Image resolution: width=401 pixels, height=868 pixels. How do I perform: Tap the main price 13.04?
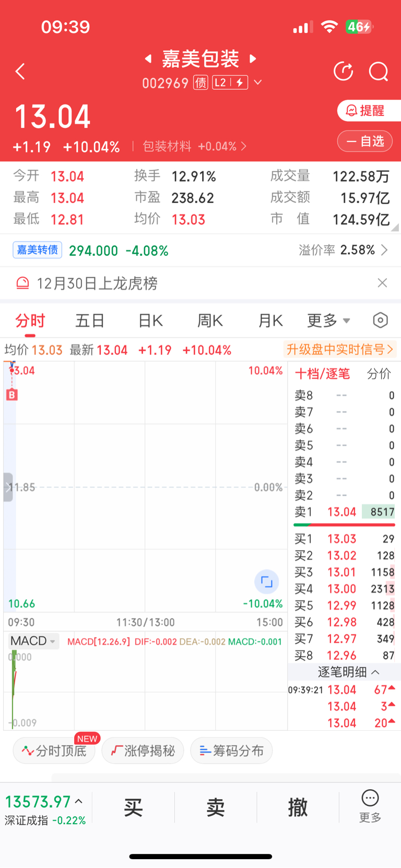(53, 116)
